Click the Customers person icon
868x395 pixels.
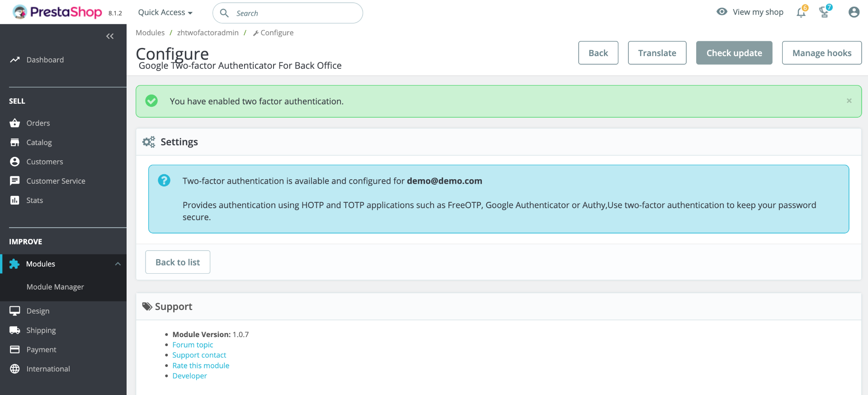coord(15,162)
